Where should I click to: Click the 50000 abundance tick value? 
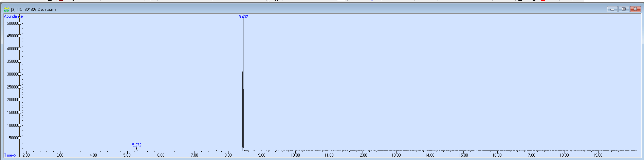coord(14,138)
